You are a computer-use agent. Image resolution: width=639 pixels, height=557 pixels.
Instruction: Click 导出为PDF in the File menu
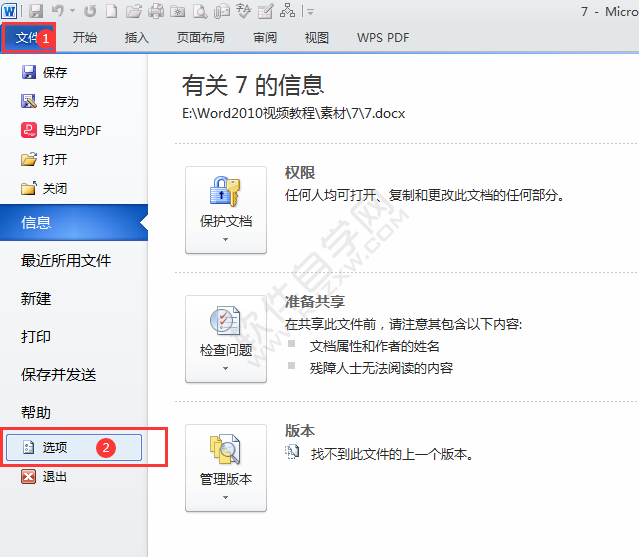tap(61, 130)
